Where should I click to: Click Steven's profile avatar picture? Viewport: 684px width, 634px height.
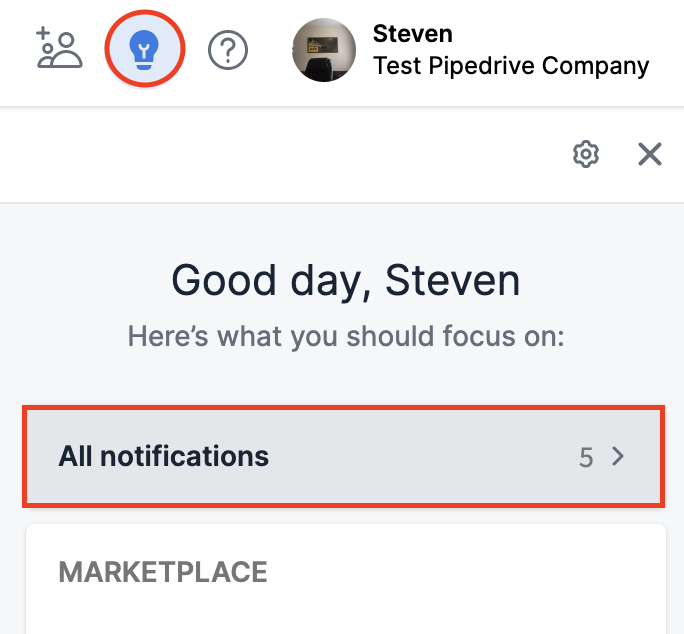(324, 49)
